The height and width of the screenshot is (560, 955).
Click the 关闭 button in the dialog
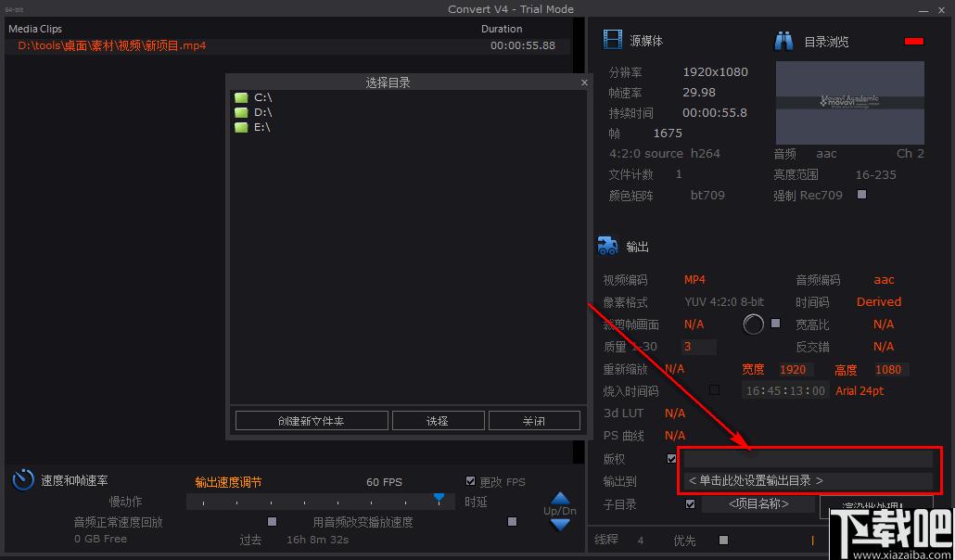pyautogui.click(x=534, y=420)
